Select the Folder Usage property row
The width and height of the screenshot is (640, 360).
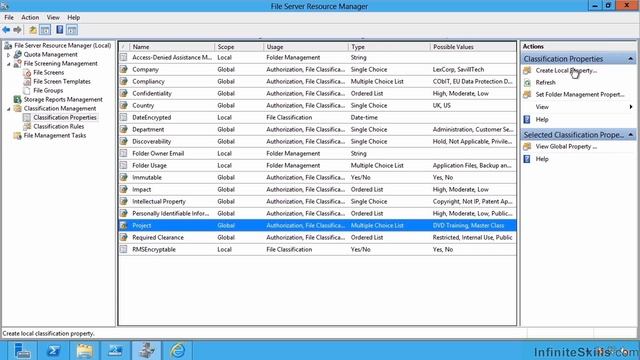tap(318, 165)
